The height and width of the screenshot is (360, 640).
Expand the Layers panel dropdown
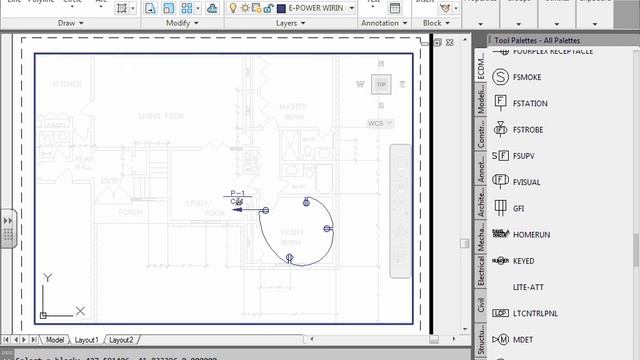point(291,23)
